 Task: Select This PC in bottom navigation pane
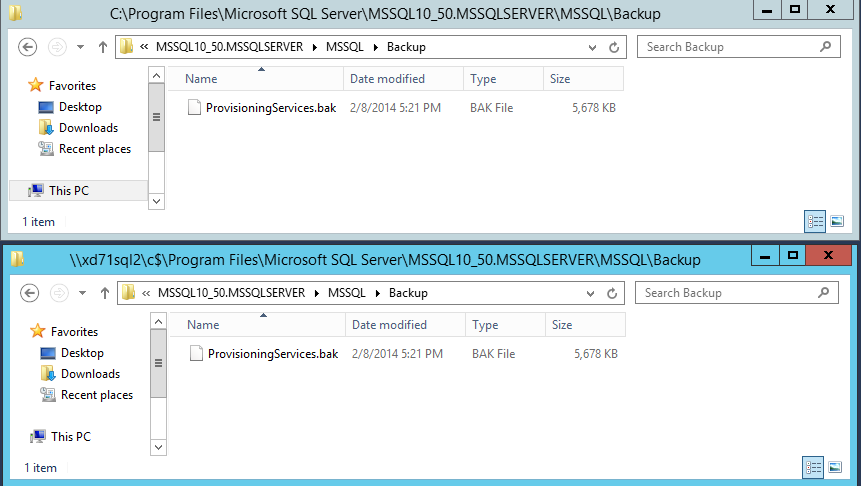pyautogui.click(x=70, y=437)
